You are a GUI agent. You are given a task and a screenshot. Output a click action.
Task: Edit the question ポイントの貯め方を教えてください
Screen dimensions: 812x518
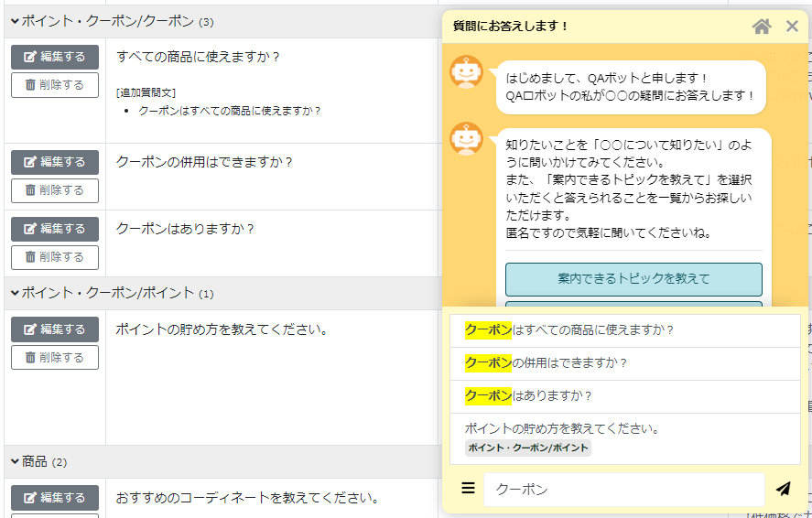click(55, 329)
